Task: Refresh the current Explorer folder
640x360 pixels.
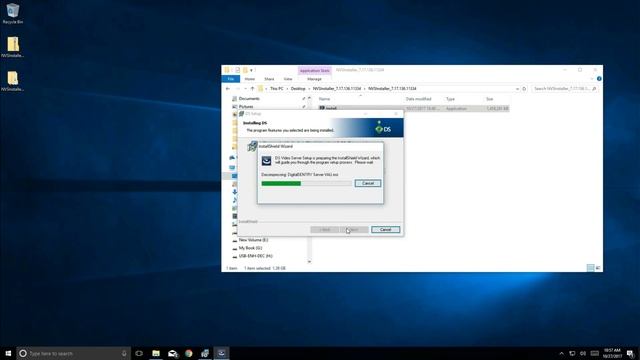Action: 524,89
